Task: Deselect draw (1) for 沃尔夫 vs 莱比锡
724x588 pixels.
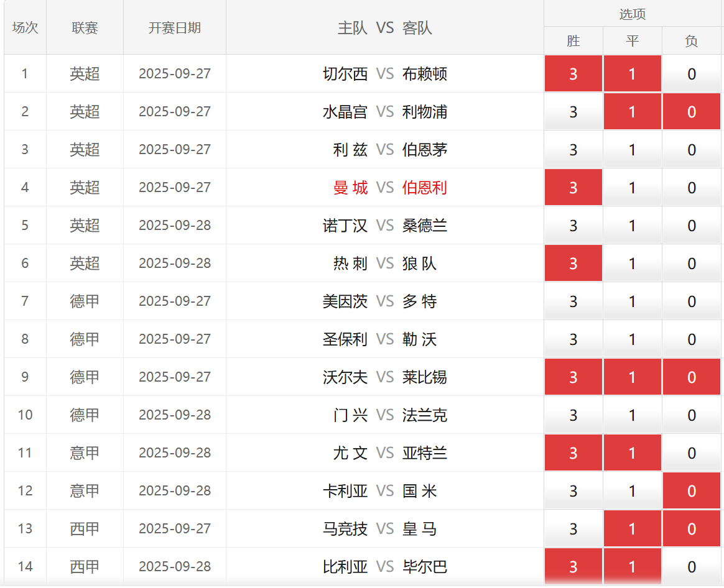Action: click(632, 377)
